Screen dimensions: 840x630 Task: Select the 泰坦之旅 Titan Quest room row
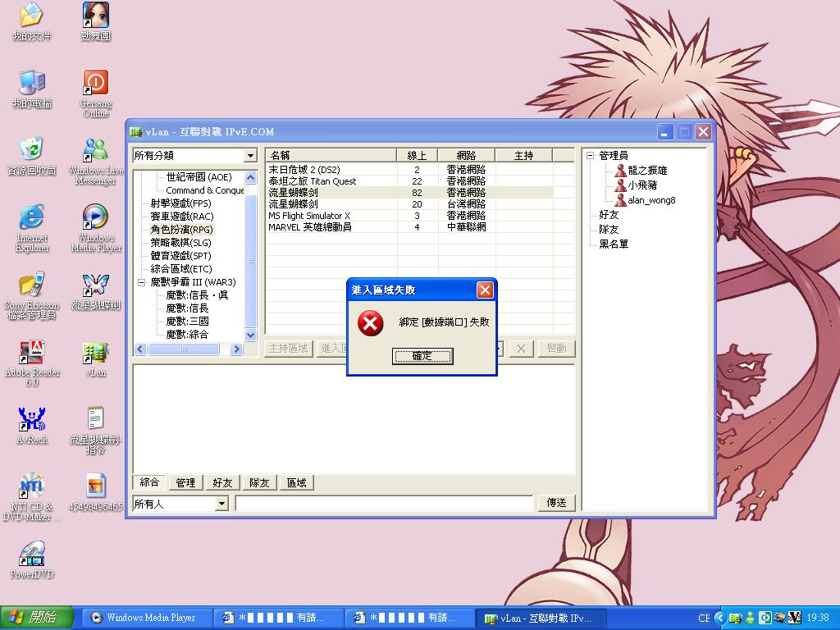(409, 181)
